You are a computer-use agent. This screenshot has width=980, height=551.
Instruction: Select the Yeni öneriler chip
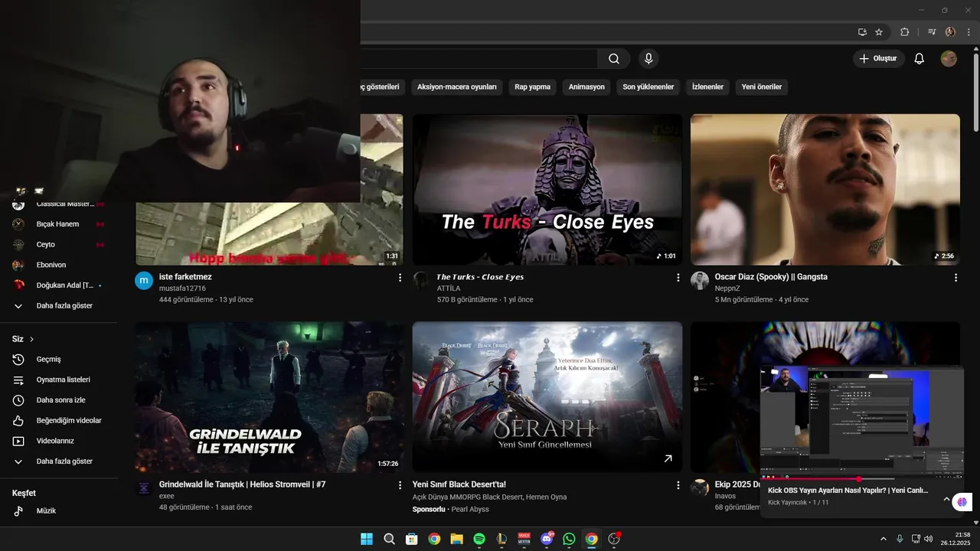click(762, 87)
